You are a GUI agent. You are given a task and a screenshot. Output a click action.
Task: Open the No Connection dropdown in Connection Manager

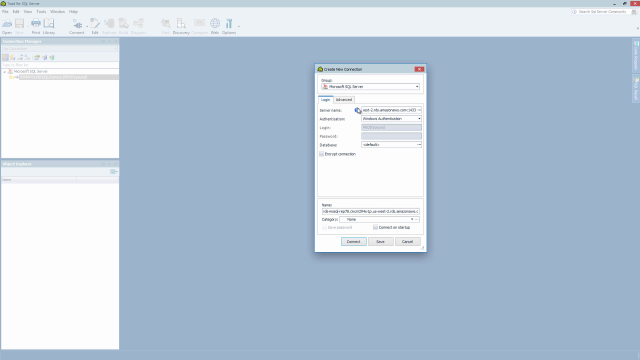pos(60,49)
